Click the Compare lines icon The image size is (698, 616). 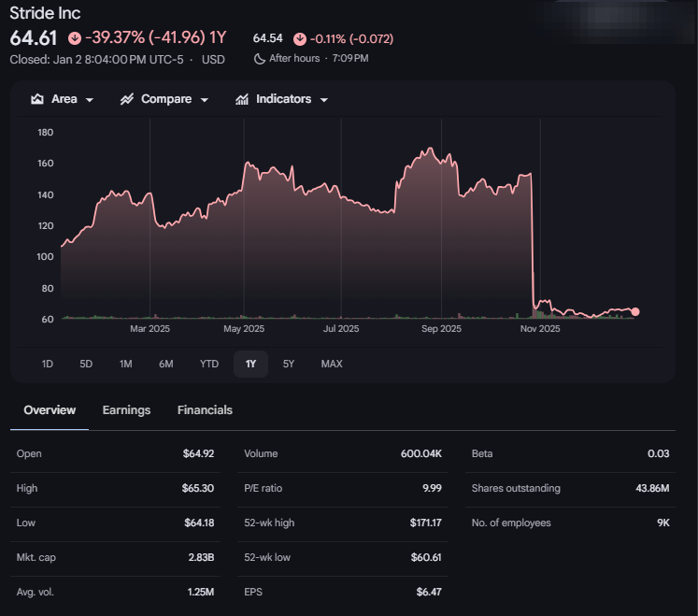click(x=127, y=99)
